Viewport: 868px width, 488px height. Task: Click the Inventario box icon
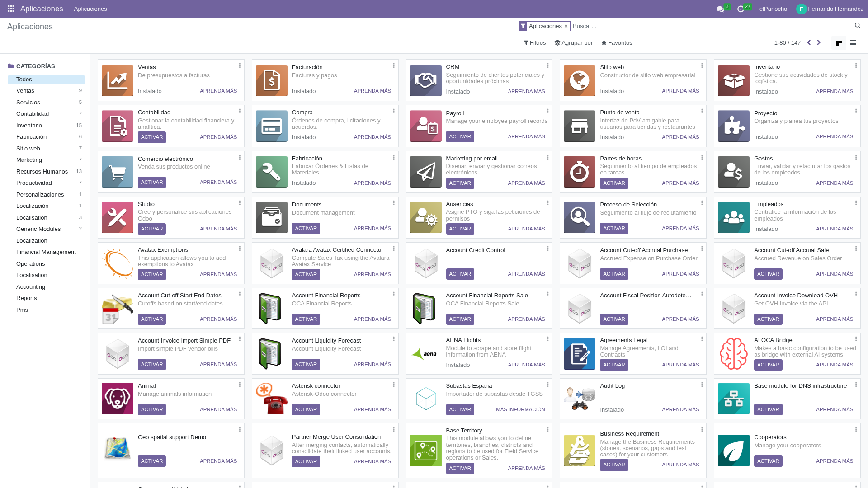pyautogui.click(x=733, y=80)
